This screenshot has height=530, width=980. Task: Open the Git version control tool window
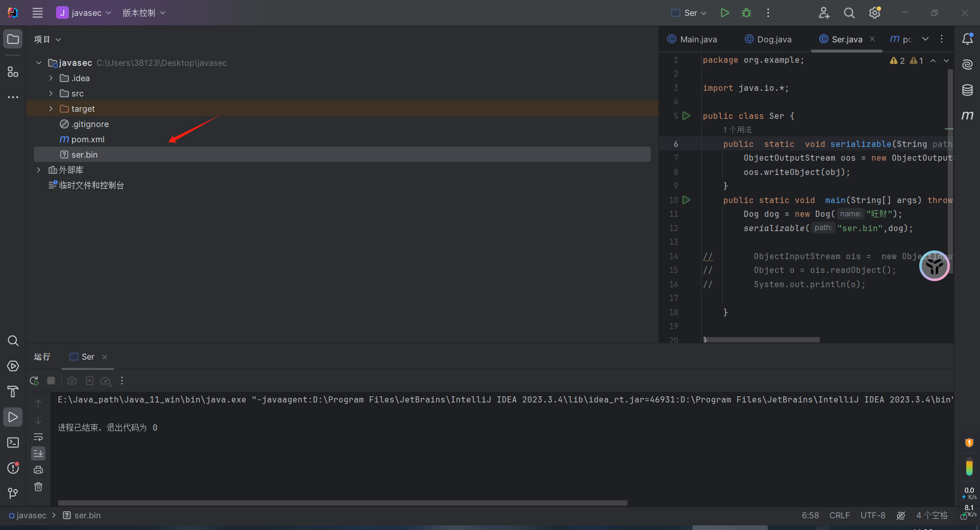click(13, 493)
